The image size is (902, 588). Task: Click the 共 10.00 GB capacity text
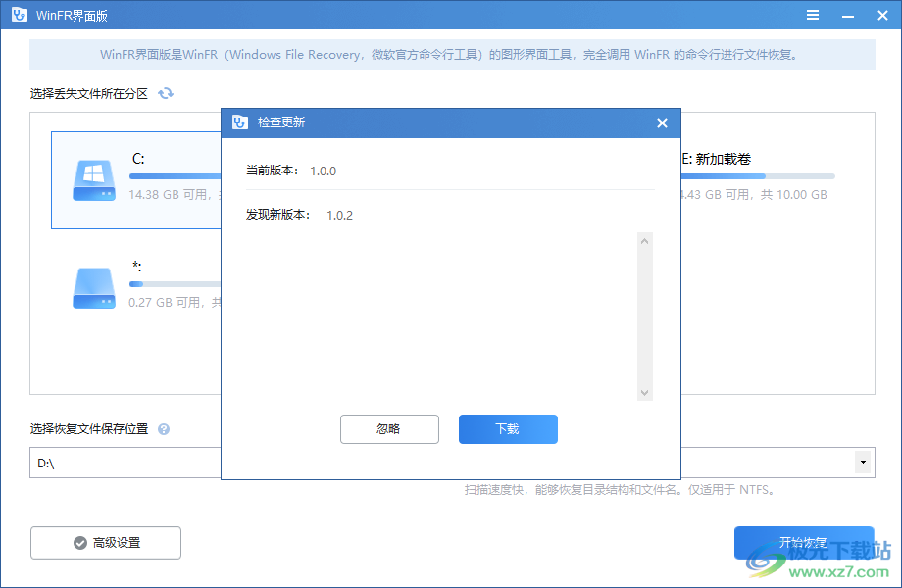[x=793, y=195]
